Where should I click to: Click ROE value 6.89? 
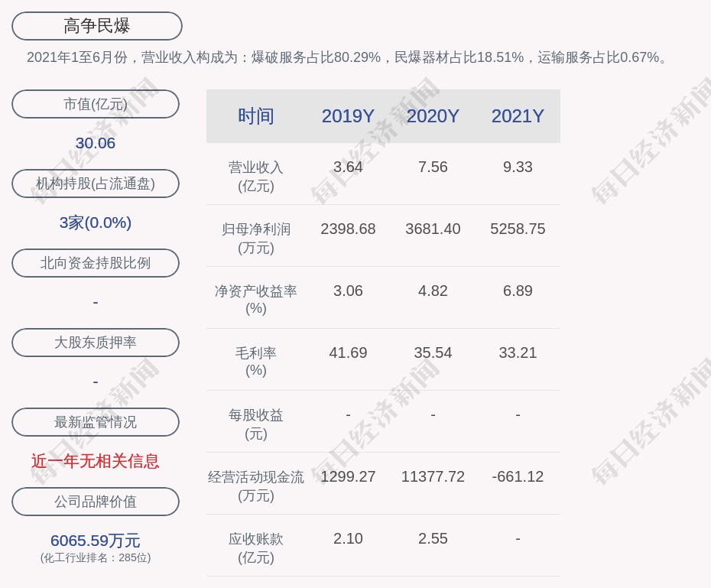(518, 291)
